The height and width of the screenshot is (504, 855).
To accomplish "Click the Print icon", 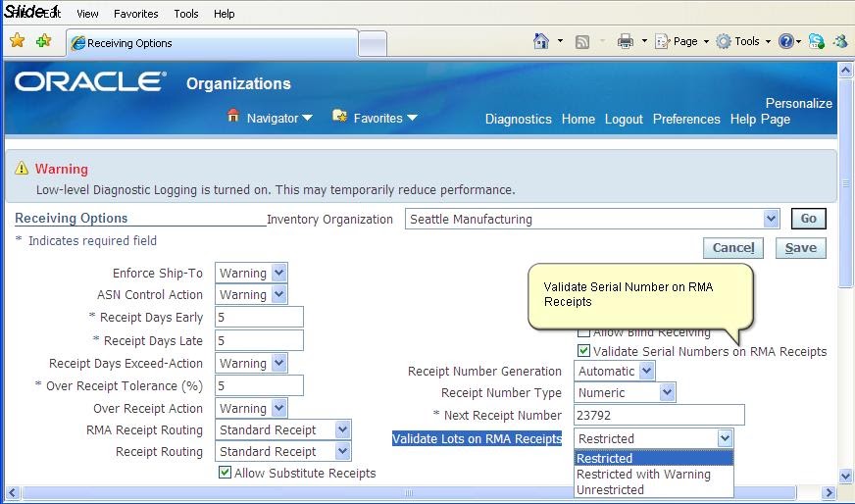I will (x=625, y=41).
